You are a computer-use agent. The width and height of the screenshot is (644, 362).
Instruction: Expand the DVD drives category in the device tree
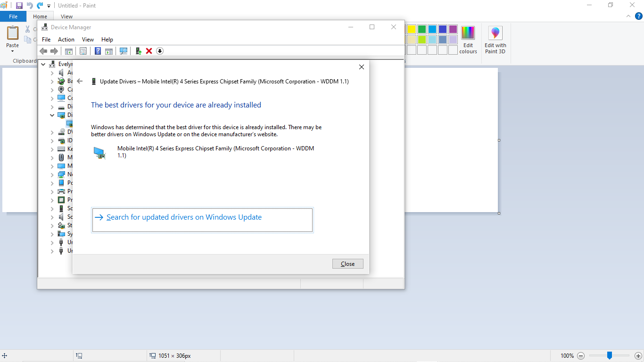pyautogui.click(x=52, y=132)
